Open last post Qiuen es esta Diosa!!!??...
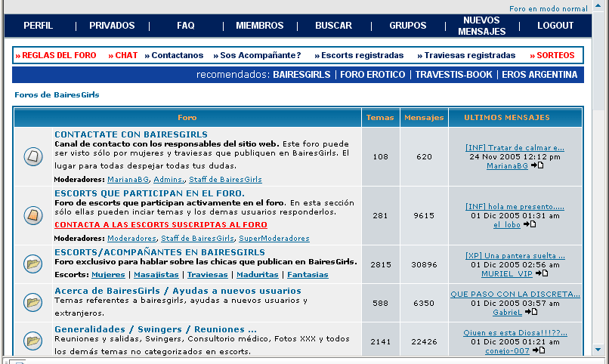 (x=515, y=332)
